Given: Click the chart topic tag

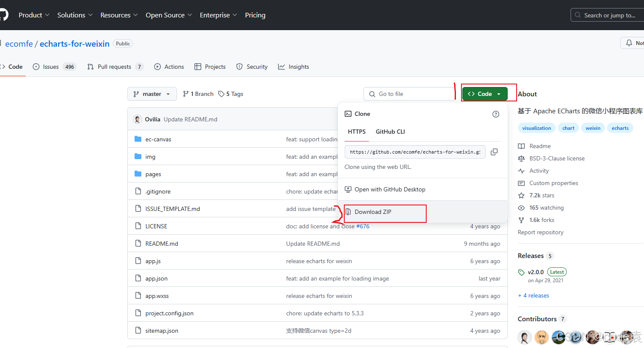Looking at the screenshot, I should tap(568, 128).
